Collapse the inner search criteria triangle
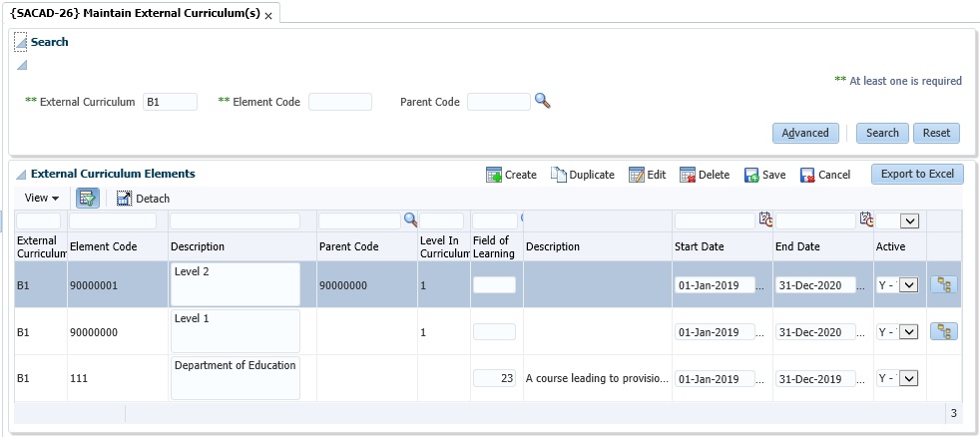 (21, 65)
